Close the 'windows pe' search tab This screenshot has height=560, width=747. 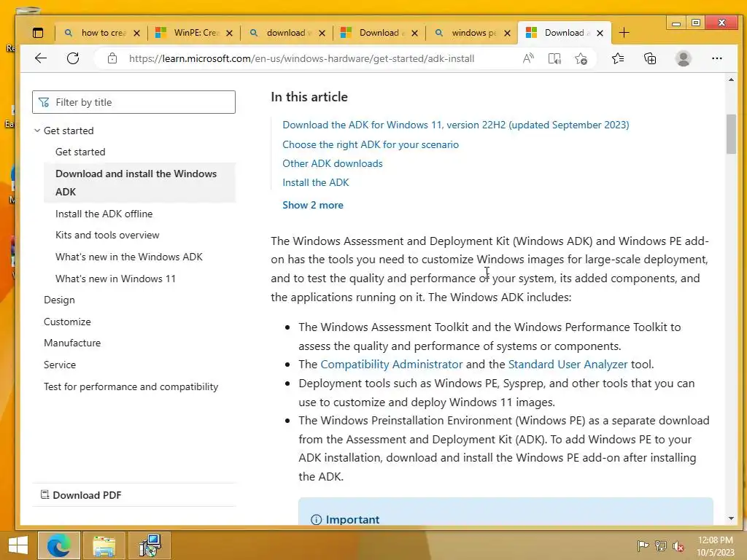508,33
